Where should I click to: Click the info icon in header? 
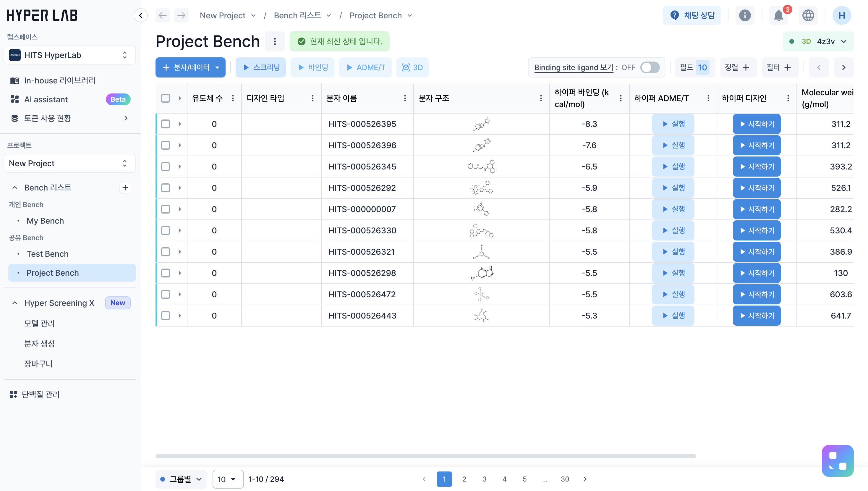(745, 15)
